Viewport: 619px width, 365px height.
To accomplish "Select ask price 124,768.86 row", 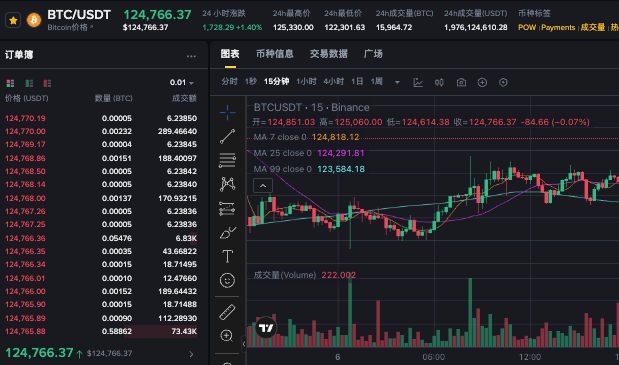I will coord(101,158).
